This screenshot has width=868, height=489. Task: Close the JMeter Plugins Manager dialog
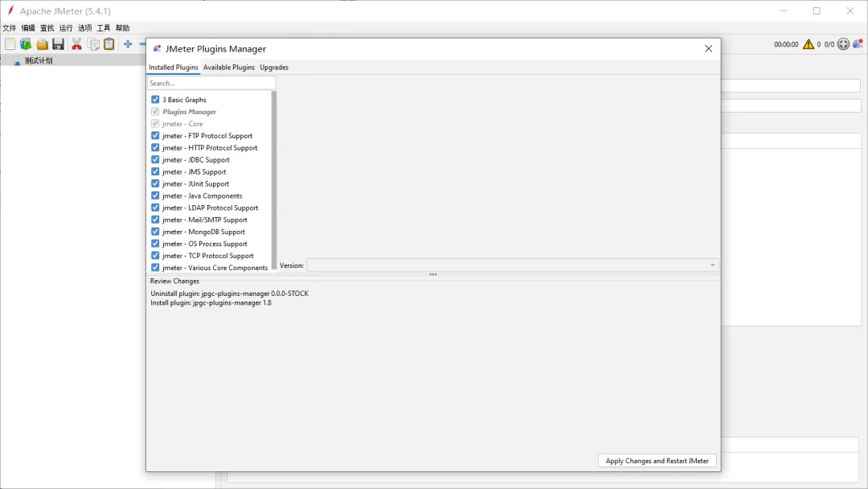click(709, 49)
